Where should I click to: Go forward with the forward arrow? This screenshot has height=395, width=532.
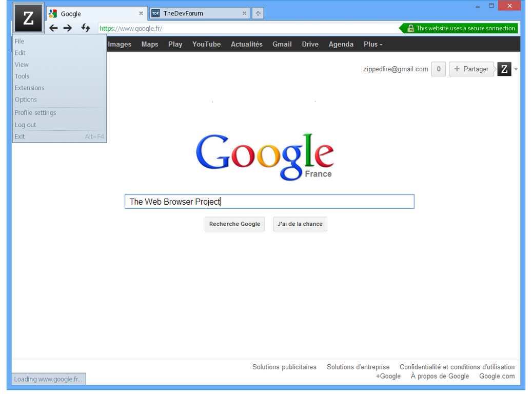pos(68,28)
